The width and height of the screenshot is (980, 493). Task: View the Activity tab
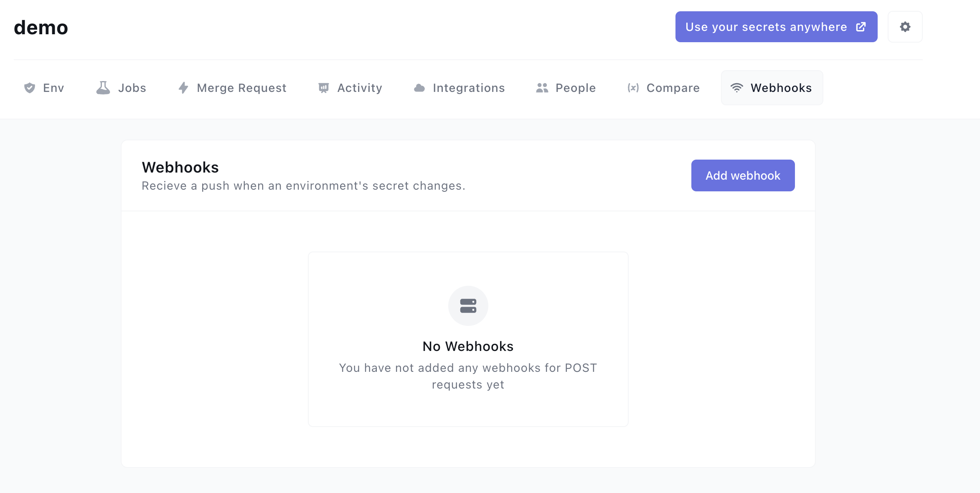click(360, 88)
